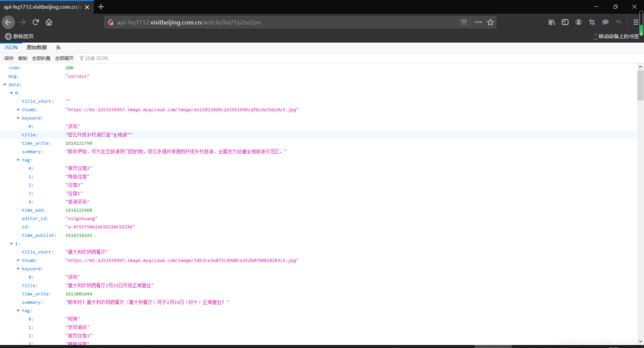Select title 密云升级乡村游打造 row
644x348 pixels.
[319, 135]
